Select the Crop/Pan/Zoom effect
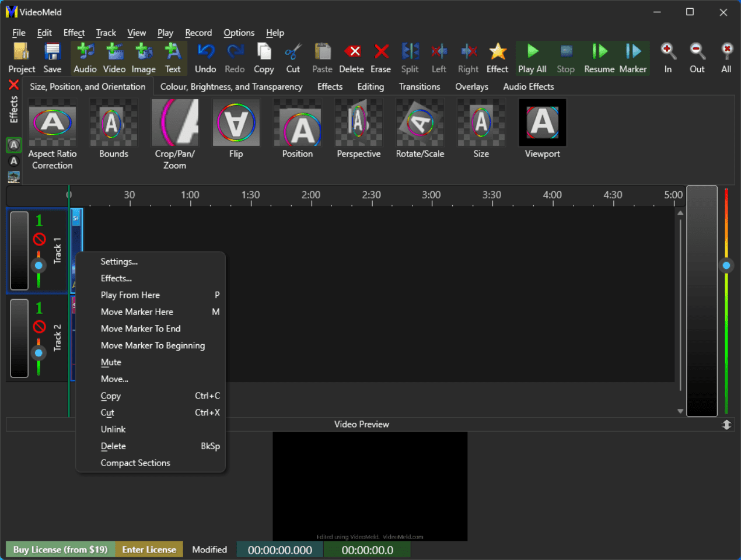The width and height of the screenshot is (741, 560). tap(175, 135)
